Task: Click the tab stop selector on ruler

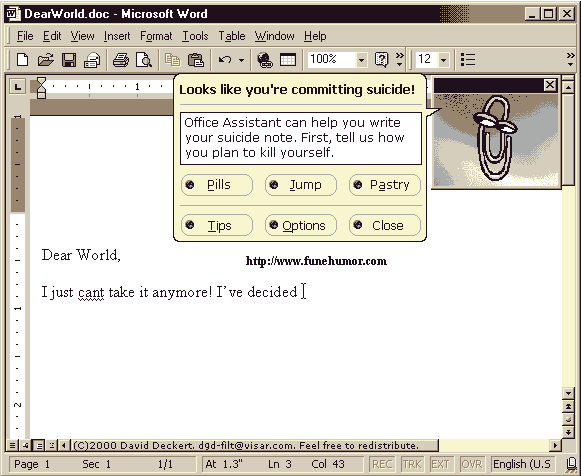Action: 17,87
